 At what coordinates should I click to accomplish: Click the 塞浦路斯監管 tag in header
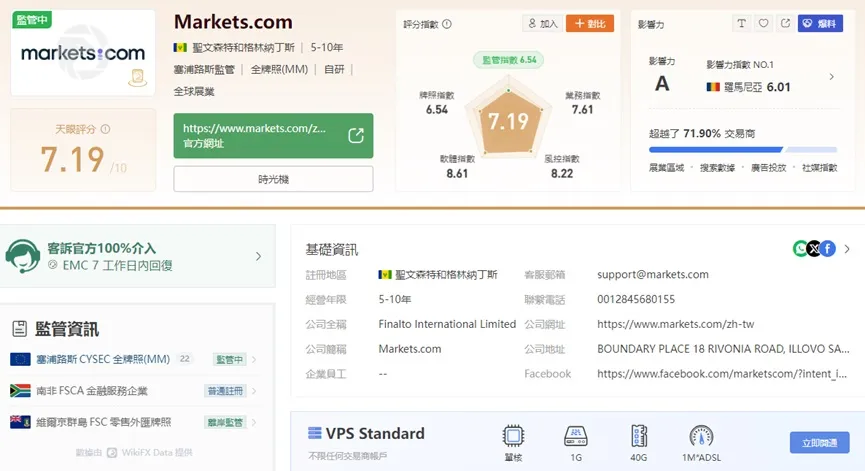tap(204, 69)
